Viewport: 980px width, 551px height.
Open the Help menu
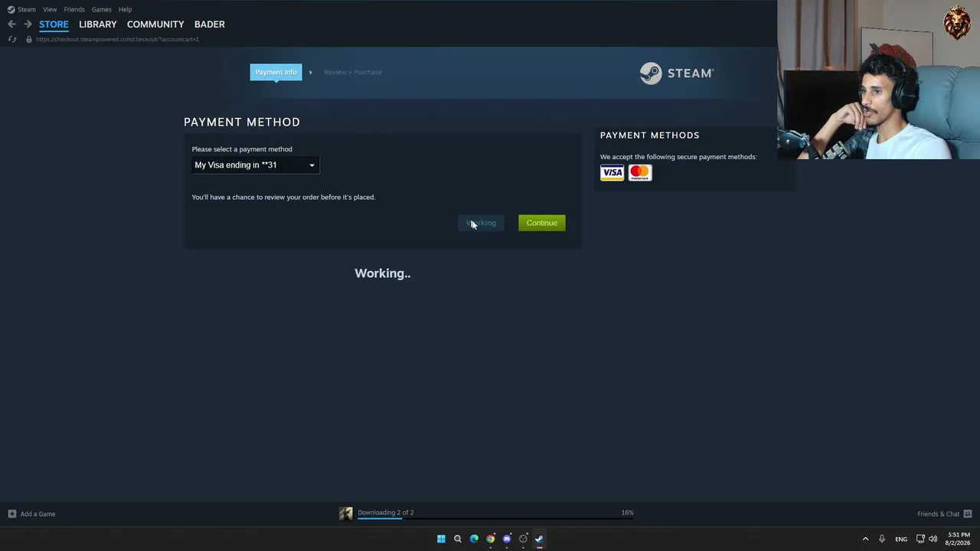pos(126,9)
